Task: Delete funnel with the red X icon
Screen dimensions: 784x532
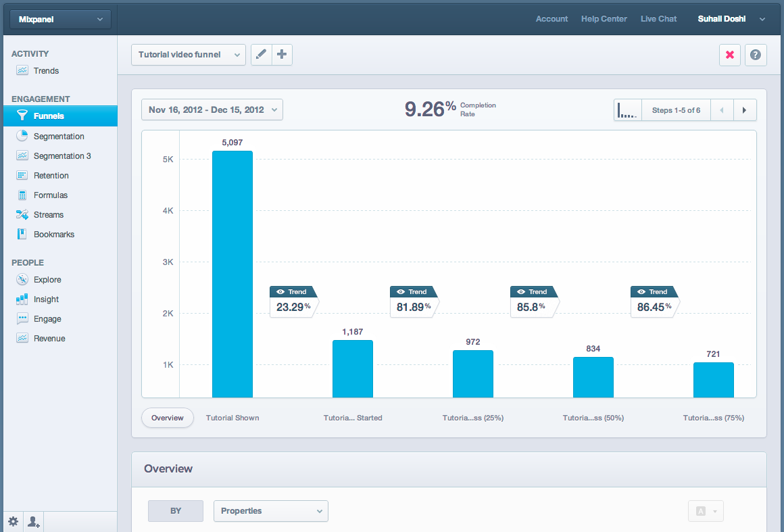Action: 730,55
